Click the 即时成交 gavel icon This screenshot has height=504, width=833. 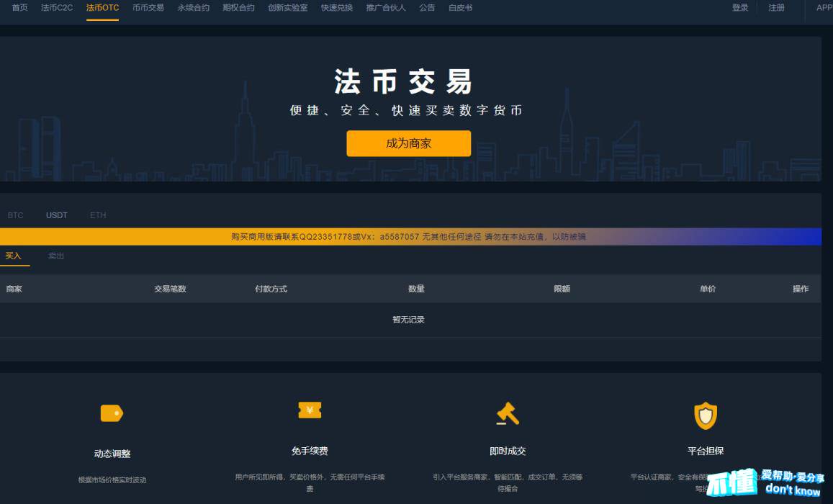click(508, 413)
